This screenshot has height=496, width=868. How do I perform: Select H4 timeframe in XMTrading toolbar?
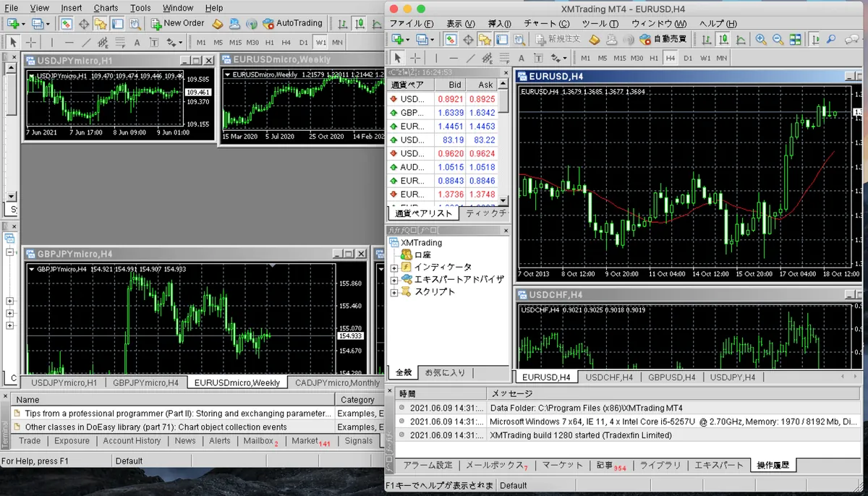click(x=671, y=58)
